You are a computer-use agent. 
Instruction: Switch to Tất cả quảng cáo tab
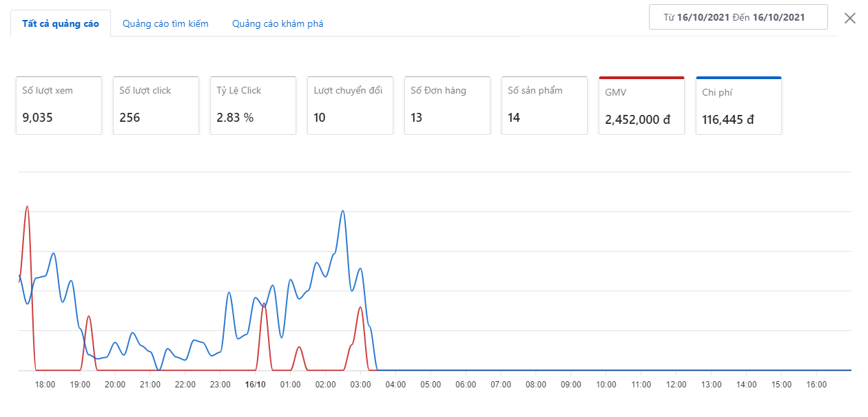(x=61, y=23)
